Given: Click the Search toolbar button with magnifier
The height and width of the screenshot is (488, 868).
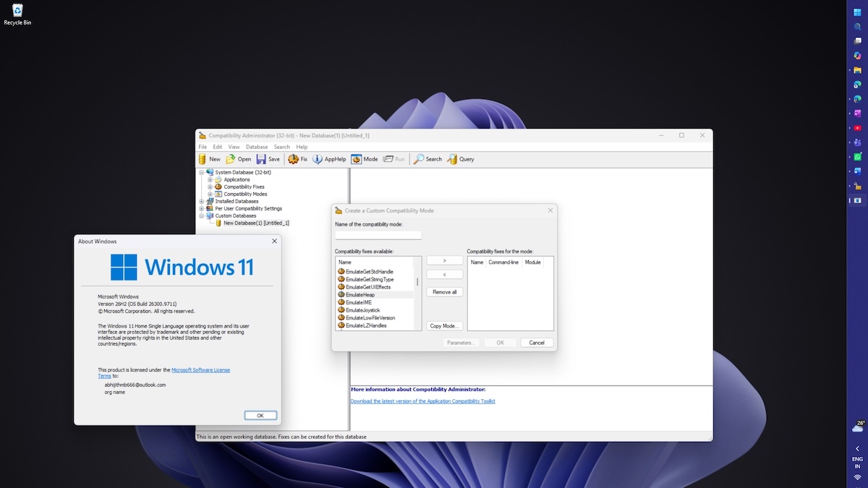Looking at the screenshot, I should tap(428, 159).
